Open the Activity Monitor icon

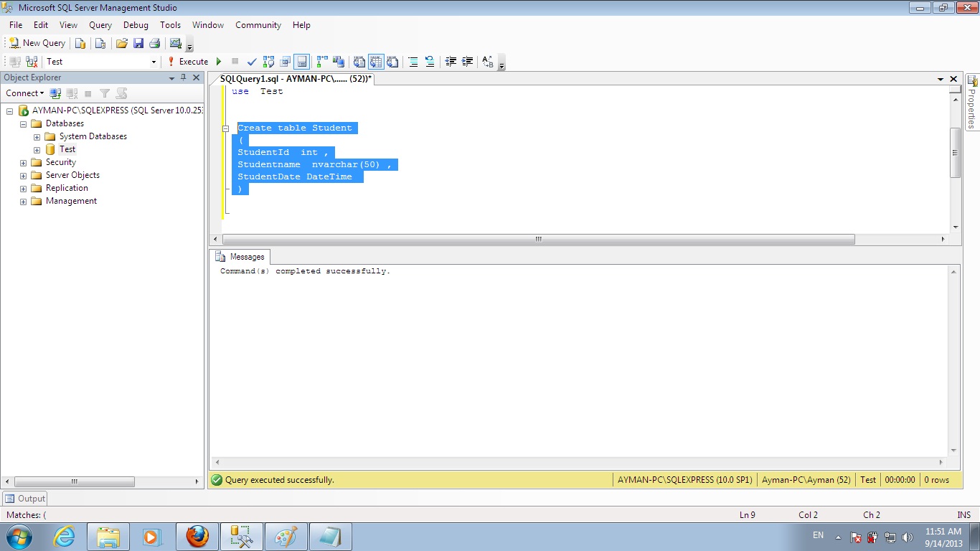click(176, 43)
